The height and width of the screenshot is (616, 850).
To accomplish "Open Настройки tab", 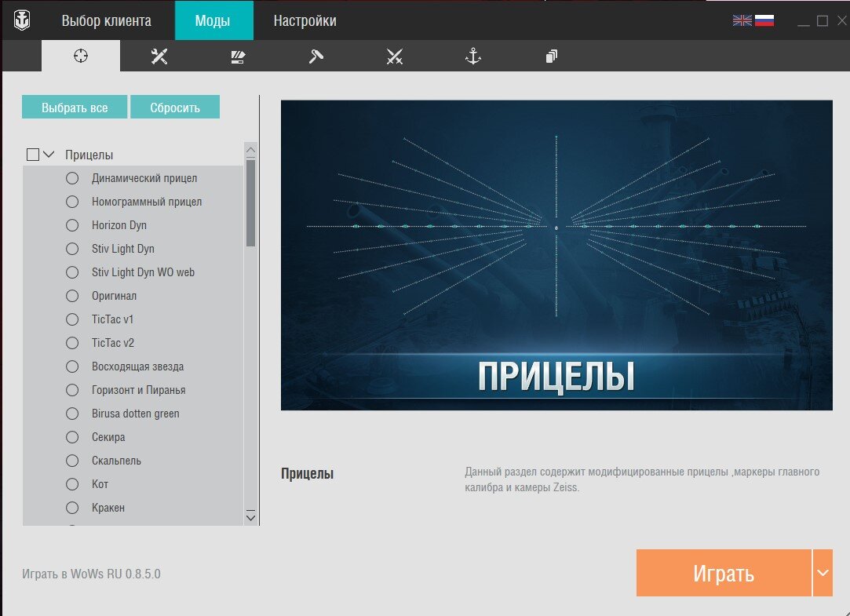I will [x=305, y=20].
